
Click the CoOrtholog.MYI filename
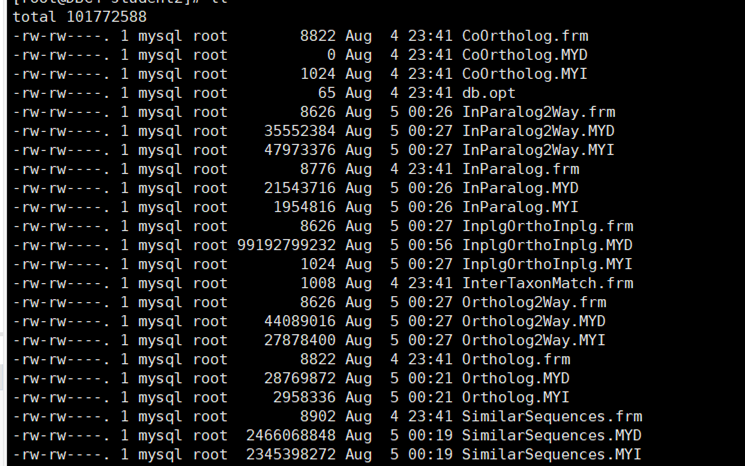click(525, 74)
